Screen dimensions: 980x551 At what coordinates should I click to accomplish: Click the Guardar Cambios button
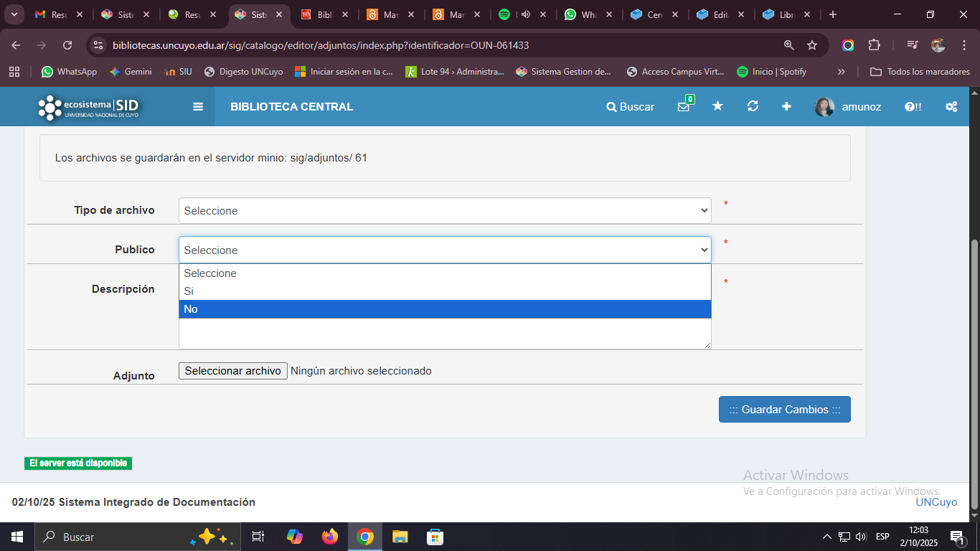pos(784,410)
